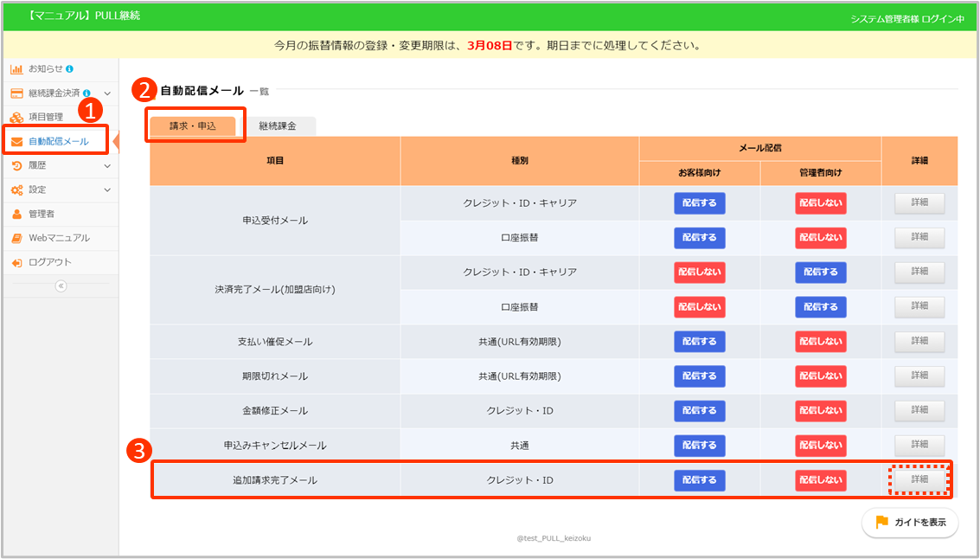Click the Webマニュアル book icon
Viewport: 980px width, 559px height.
17,238
